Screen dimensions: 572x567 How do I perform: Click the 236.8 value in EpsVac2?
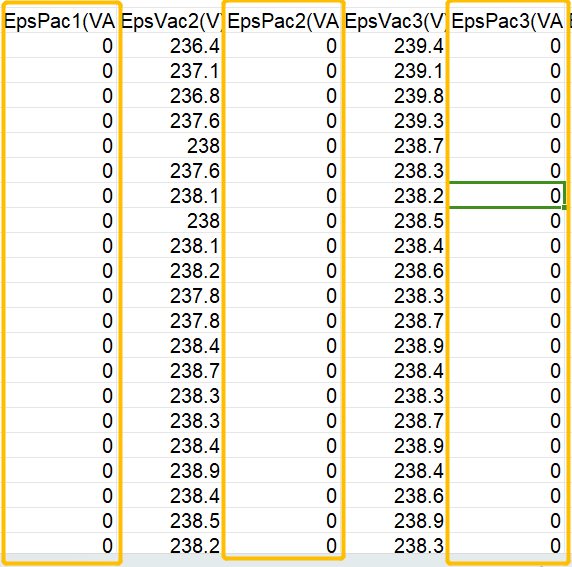(194, 96)
